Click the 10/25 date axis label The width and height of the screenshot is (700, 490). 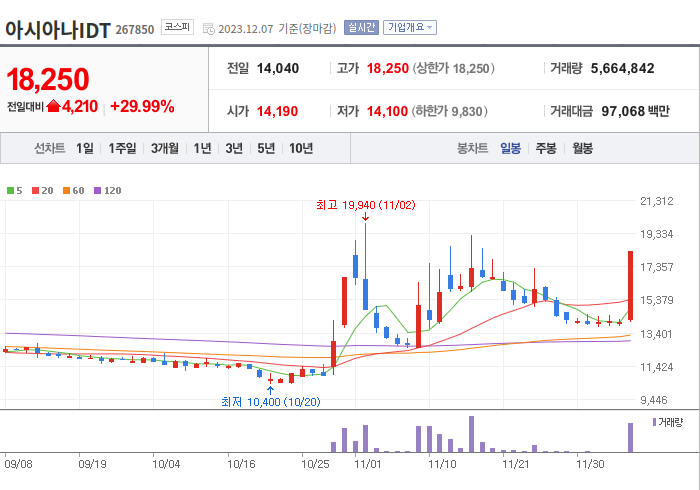(315, 464)
